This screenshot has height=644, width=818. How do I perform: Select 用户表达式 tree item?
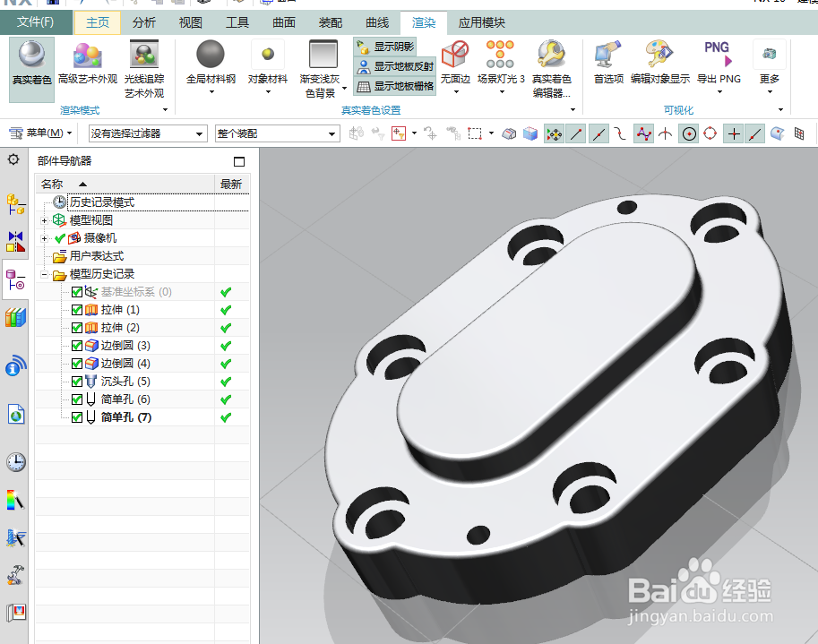97,256
